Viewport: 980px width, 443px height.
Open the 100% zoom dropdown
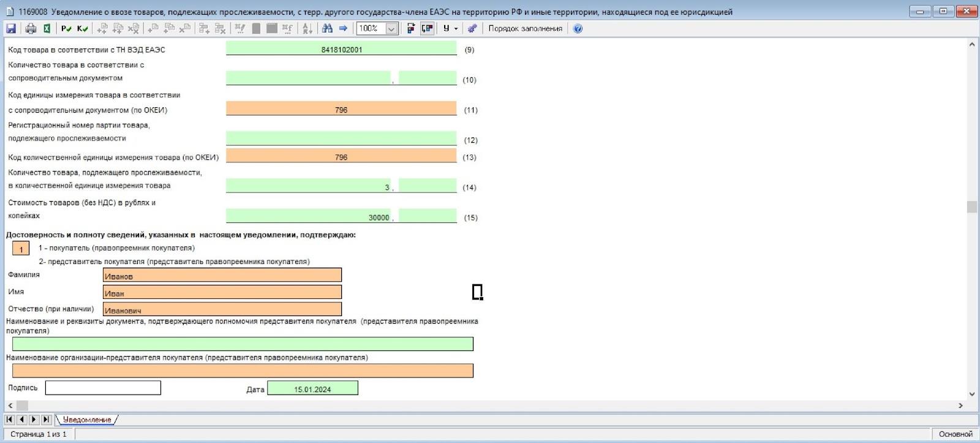point(391,28)
